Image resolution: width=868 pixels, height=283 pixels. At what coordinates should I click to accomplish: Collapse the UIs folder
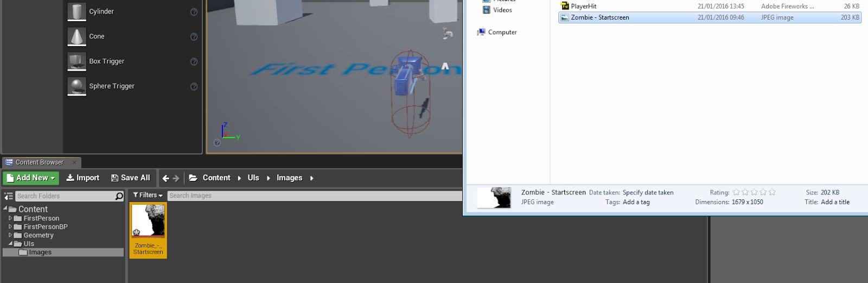coord(10,243)
